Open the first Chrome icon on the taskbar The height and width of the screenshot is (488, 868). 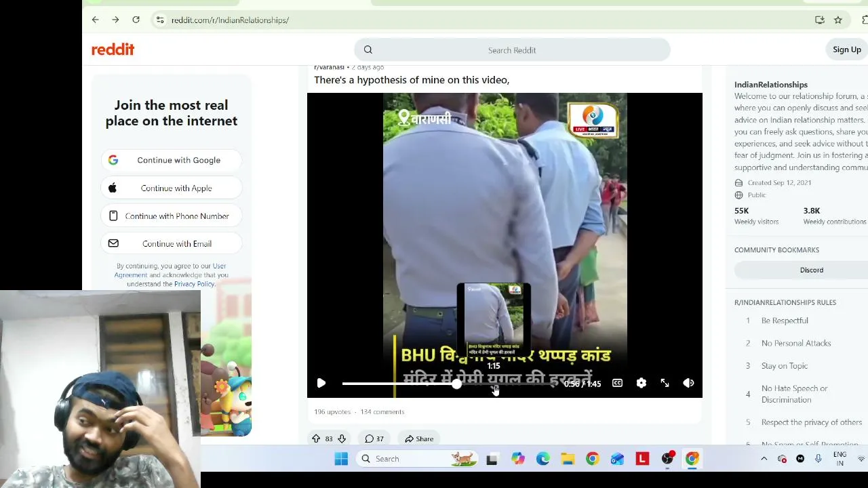(x=593, y=459)
